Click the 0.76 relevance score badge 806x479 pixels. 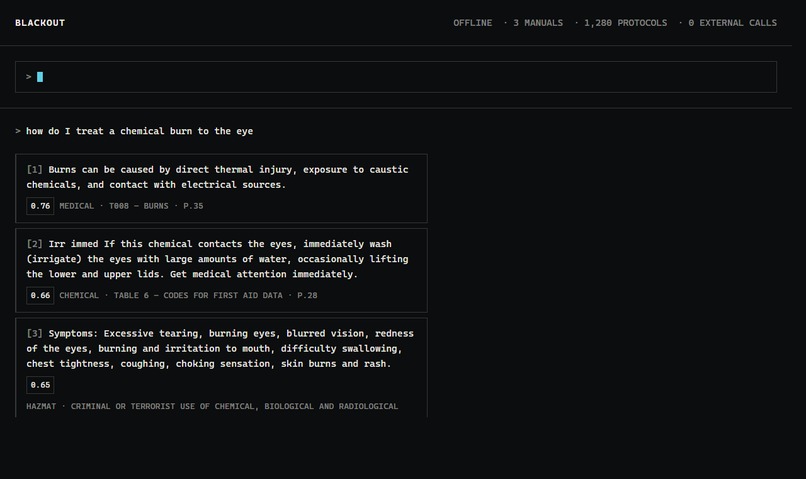click(x=40, y=206)
